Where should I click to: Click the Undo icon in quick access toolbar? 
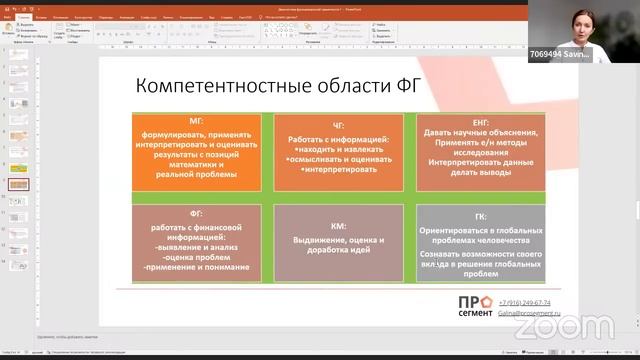[14, 9]
